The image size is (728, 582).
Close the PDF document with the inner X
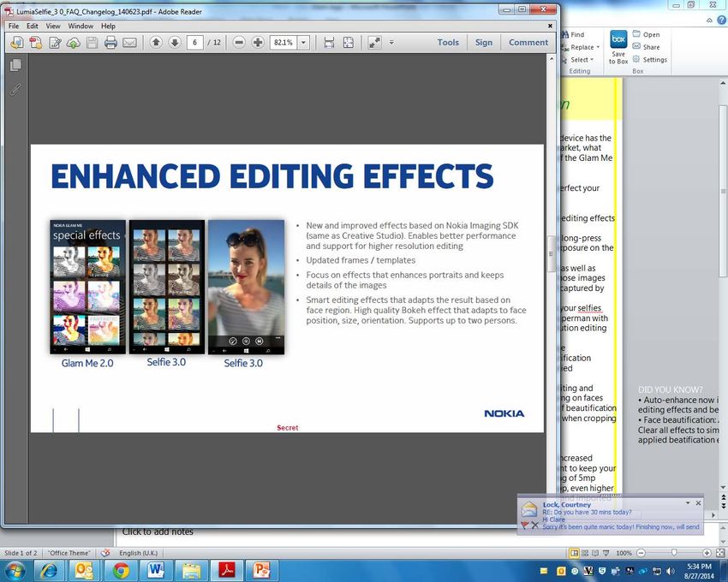[x=550, y=26]
